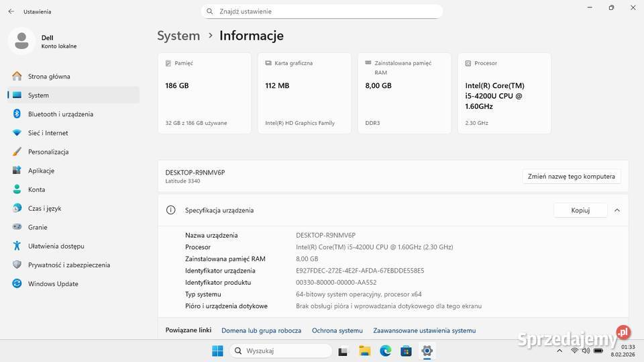Click the Zainstalowana pamięć RAM card
This screenshot has height=362, width=644.
tap(404, 93)
